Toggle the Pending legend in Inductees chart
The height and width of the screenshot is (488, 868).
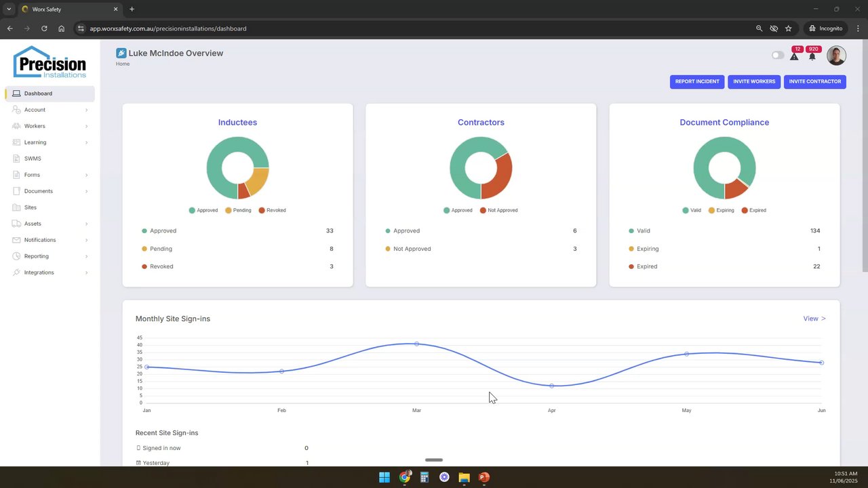pyautogui.click(x=238, y=210)
